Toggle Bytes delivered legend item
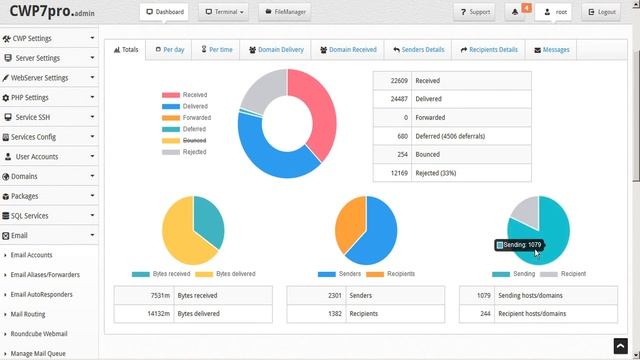This screenshot has height=360, width=640. coord(225,274)
